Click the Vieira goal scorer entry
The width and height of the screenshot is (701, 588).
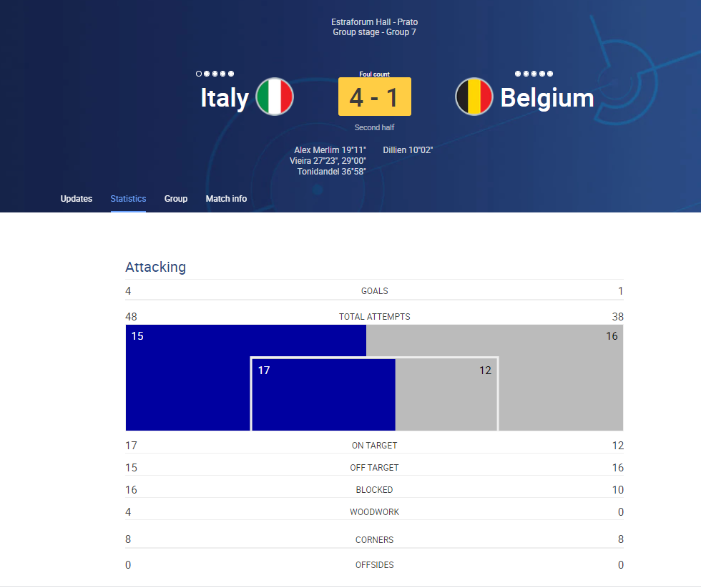point(328,161)
